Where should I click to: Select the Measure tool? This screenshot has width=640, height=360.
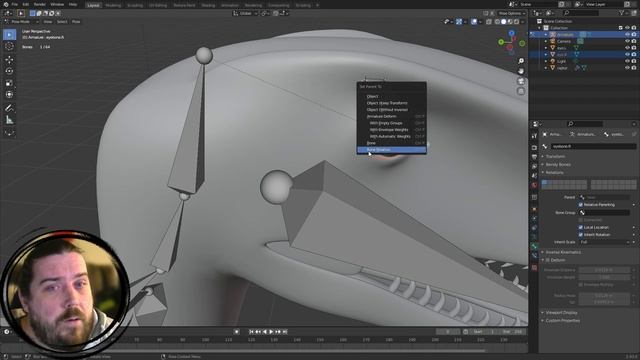tap(9, 120)
